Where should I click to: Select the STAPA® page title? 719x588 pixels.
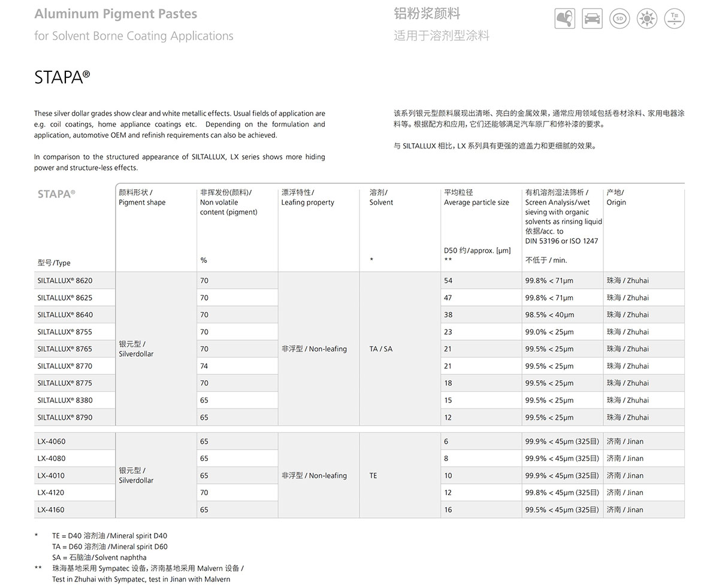tap(62, 77)
